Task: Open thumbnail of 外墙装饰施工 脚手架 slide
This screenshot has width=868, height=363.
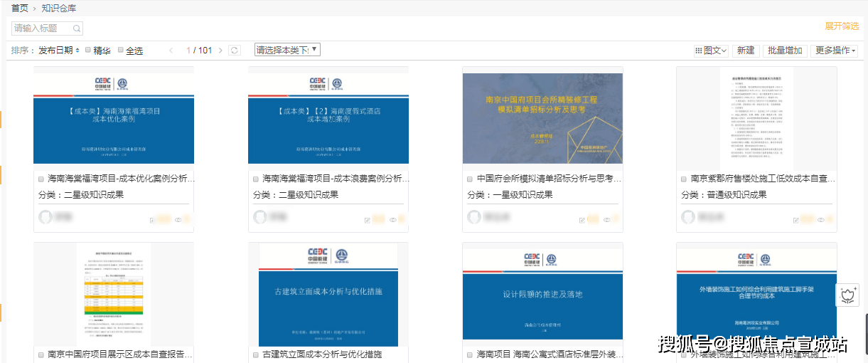Action: (x=756, y=295)
